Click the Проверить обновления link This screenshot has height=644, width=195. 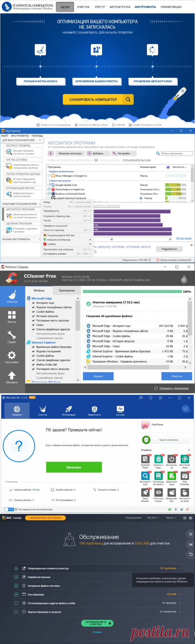coord(174,388)
